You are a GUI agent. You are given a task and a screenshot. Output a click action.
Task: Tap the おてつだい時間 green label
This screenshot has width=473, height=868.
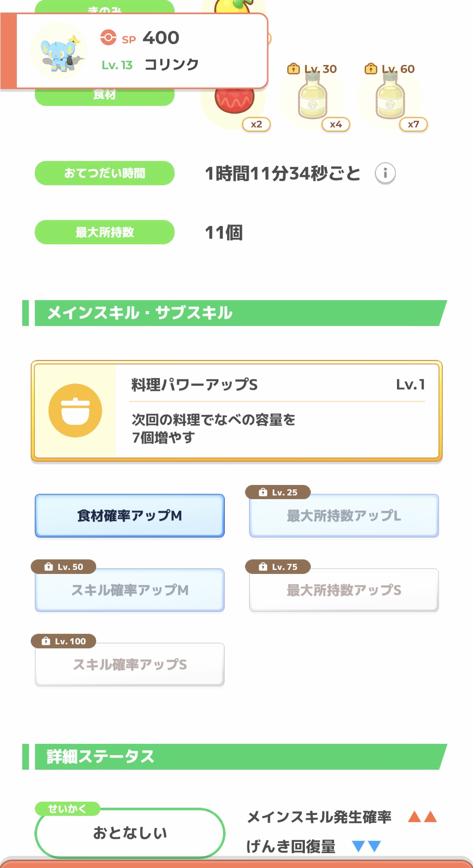coord(104,173)
